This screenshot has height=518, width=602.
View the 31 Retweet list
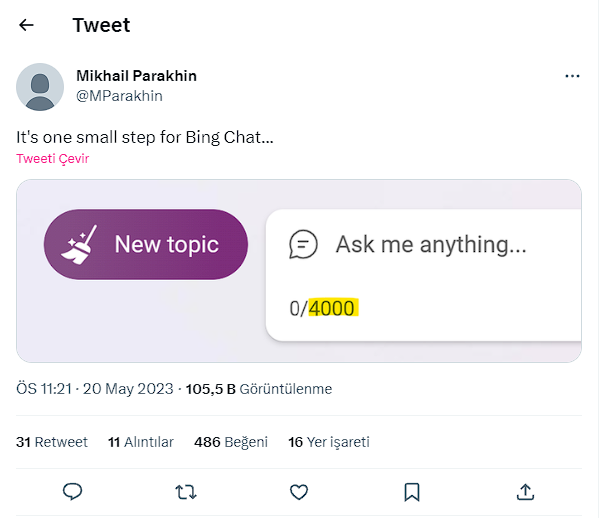(x=52, y=442)
